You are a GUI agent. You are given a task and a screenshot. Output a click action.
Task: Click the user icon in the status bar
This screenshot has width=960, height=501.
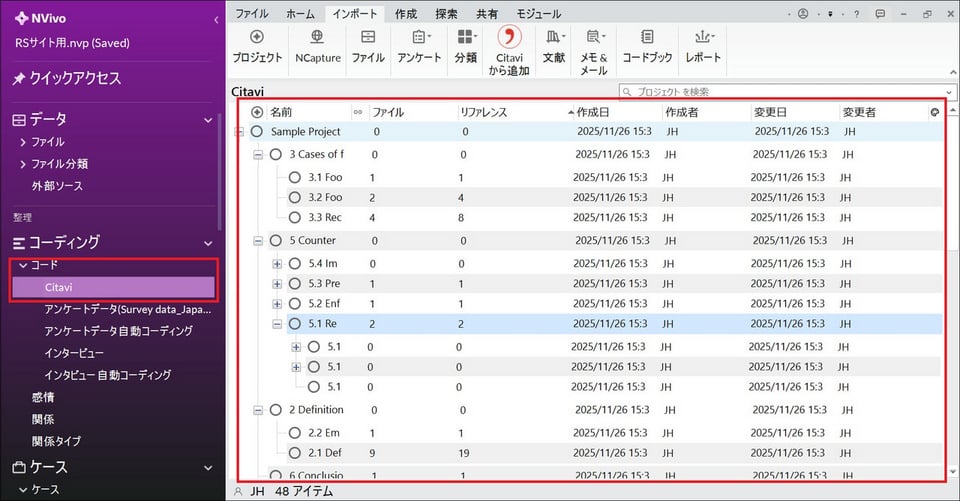(x=239, y=491)
